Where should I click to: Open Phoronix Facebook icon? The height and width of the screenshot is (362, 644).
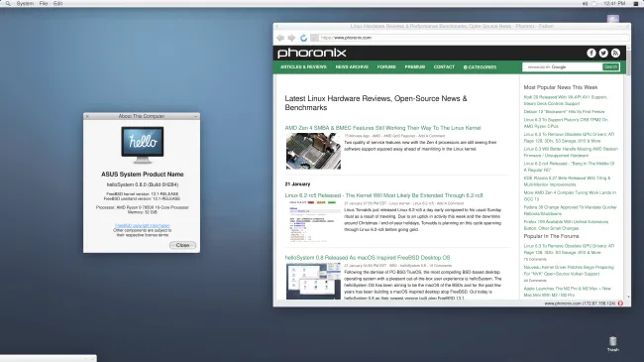(591, 54)
